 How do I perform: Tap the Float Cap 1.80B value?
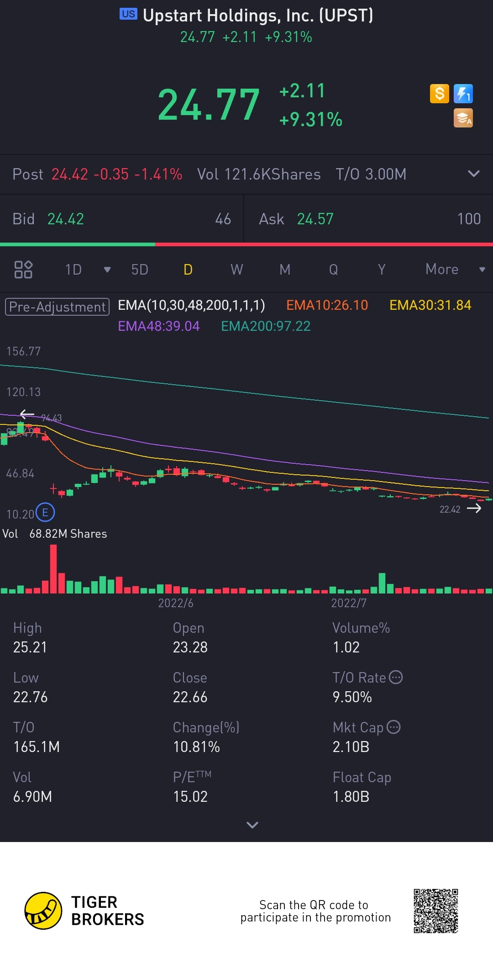coord(351,796)
